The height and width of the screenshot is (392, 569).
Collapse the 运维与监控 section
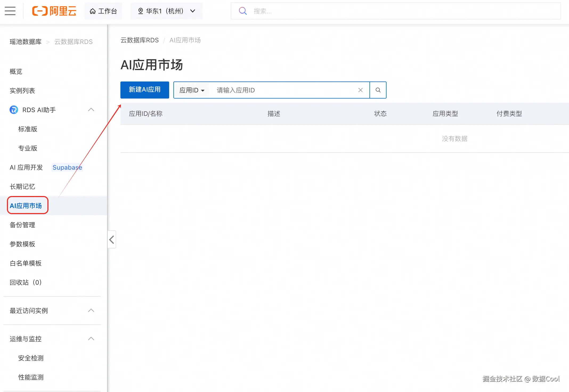91,339
